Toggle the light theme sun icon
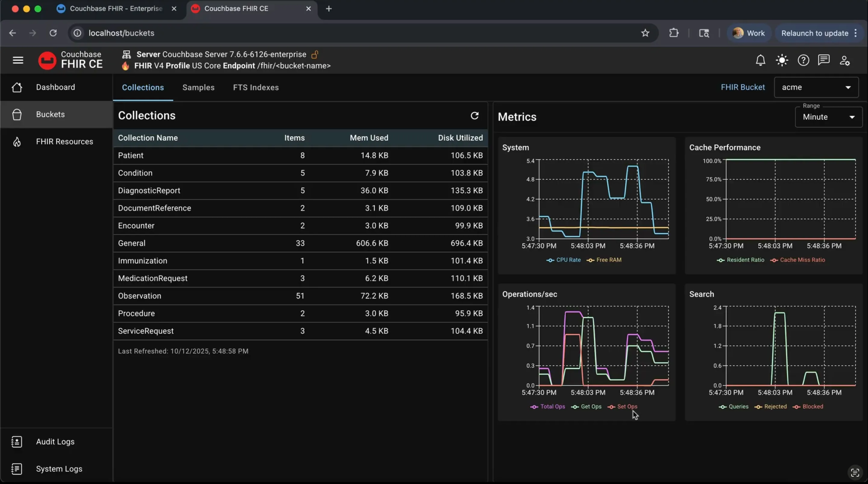Viewport: 868px width, 484px height. [x=782, y=60]
